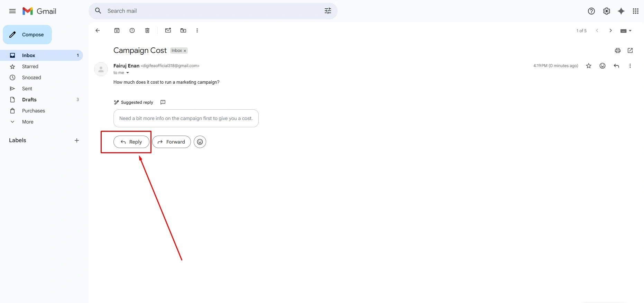Open the Inbox folder

(42, 55)
